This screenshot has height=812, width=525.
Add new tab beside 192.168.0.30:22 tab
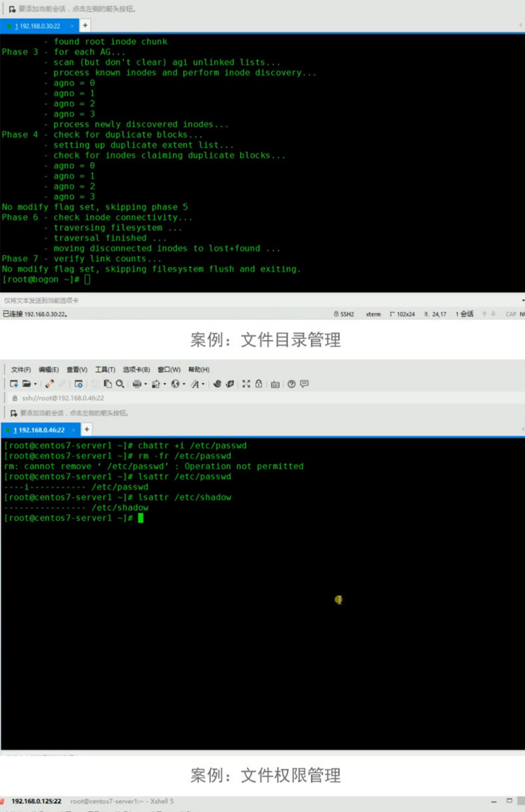click(x=85, y=26)
